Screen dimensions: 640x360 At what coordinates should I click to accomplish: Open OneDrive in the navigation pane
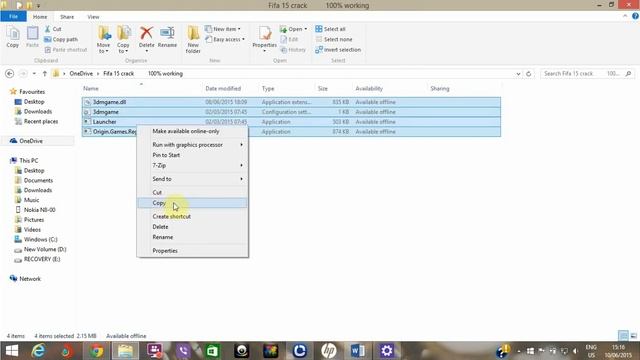[31, 141]
